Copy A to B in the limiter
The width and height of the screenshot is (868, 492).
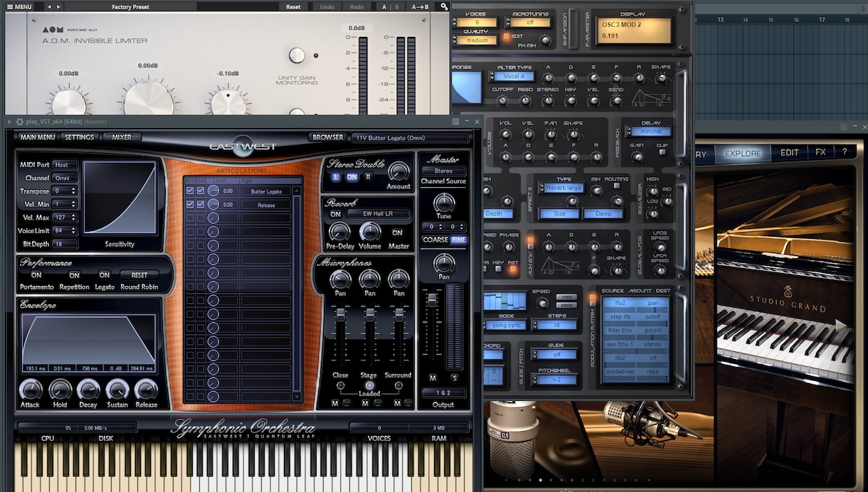point(420,6)
